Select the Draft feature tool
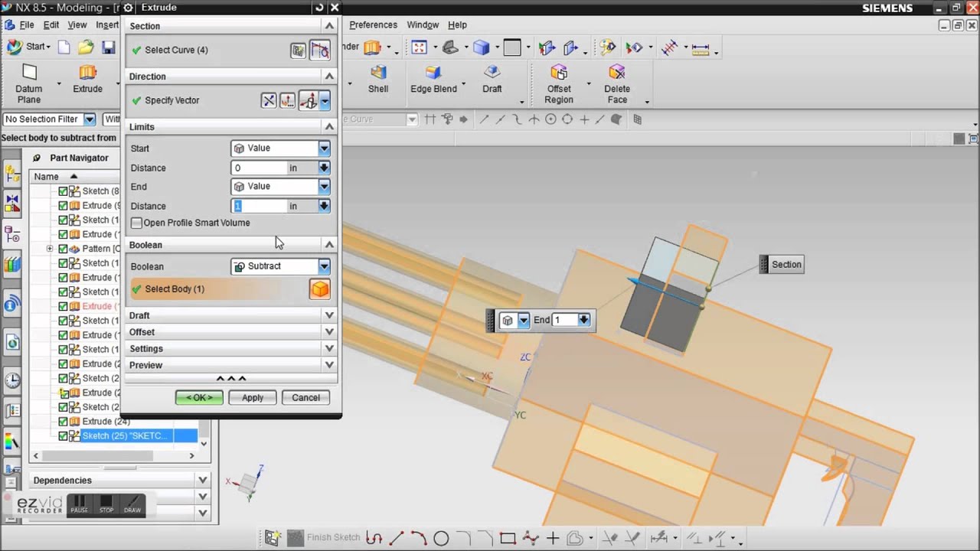The width and height of the screenshot is (980, 551). [492, 80]
